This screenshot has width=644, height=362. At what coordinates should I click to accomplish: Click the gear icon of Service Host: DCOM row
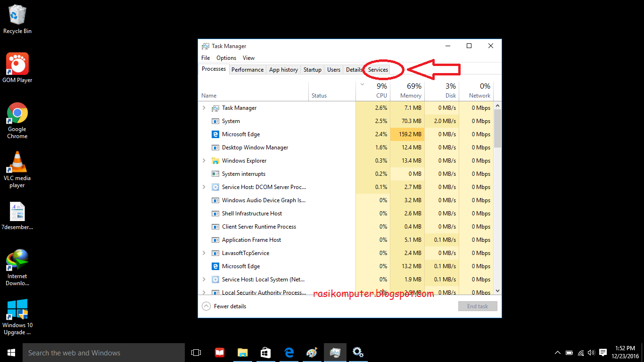pos(215,187)
